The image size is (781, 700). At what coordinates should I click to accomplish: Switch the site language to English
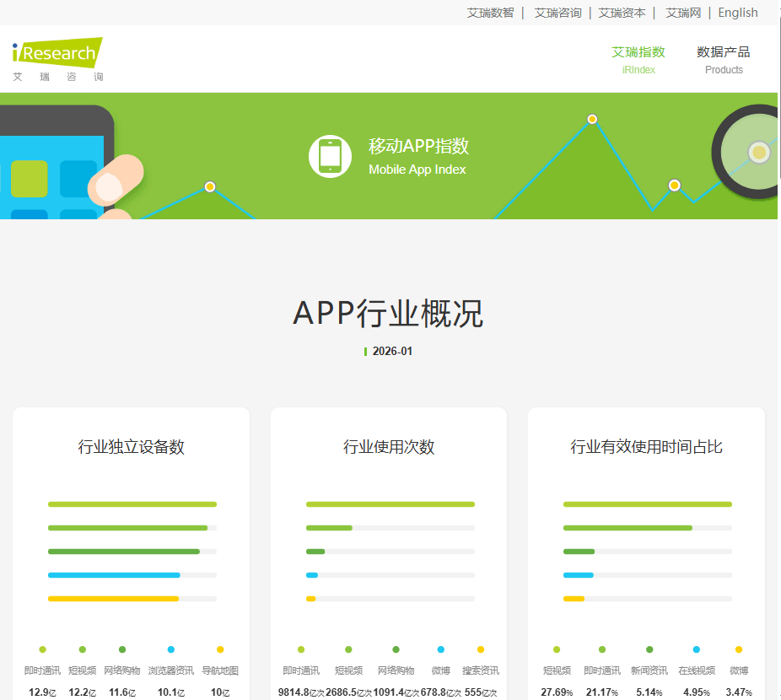737,13
